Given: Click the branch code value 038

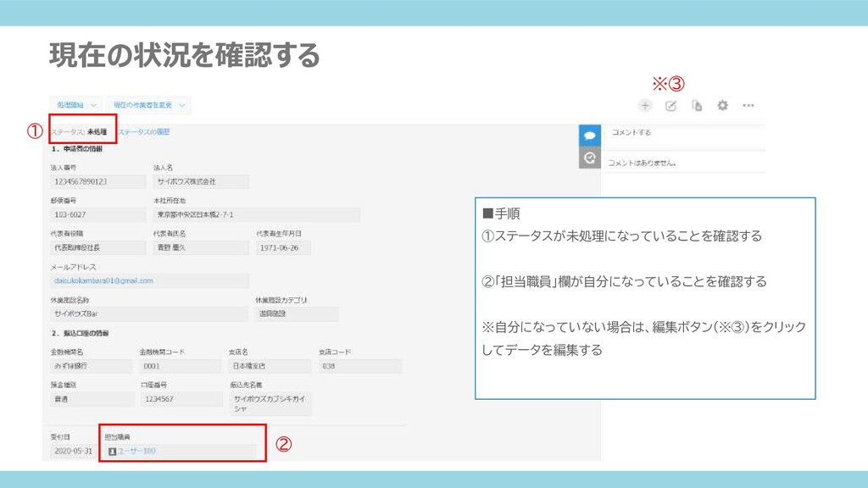Looking at the screenshot, I should pos(359,366).
